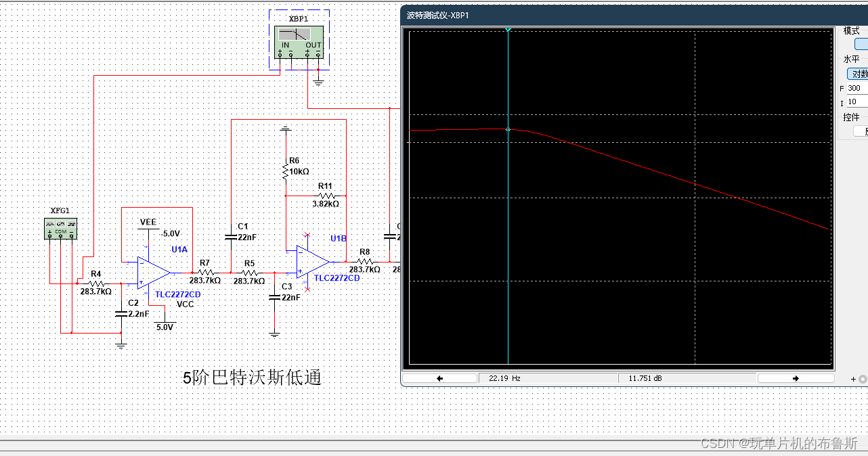Select resistor R11 3.82kΩ
The image size is (868, 456).
(x=326, y=195)
